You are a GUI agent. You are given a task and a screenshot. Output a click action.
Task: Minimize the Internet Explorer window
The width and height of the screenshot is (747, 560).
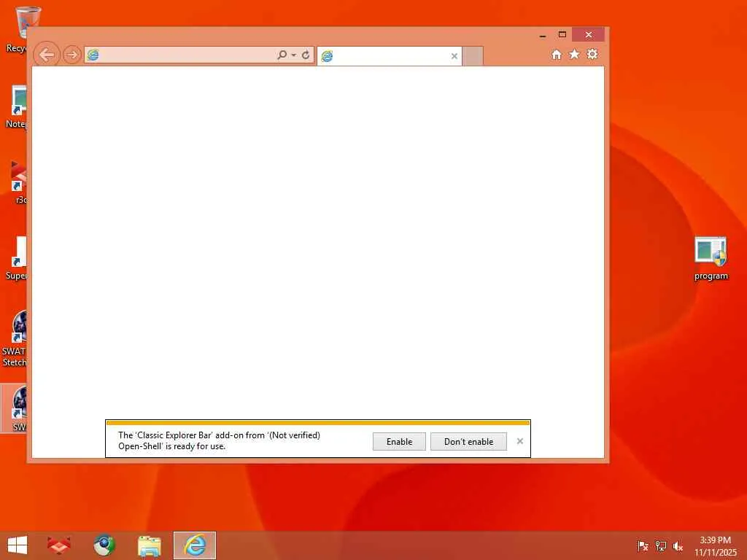coord(543,35)
